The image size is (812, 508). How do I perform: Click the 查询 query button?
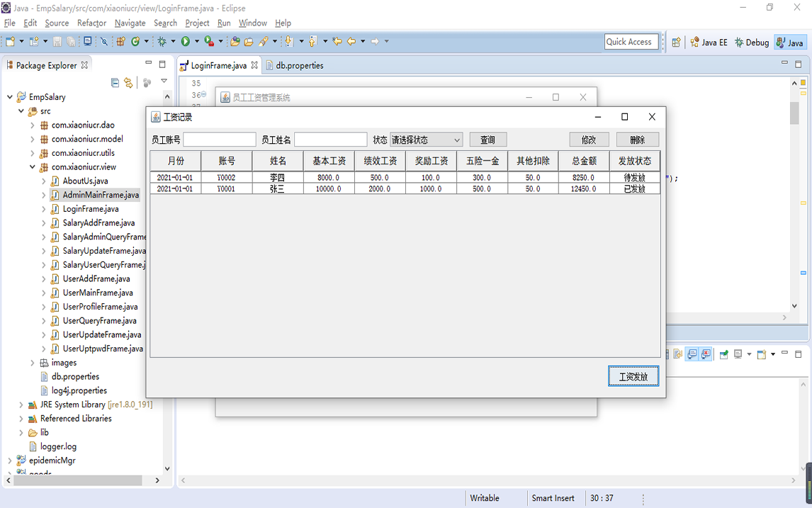(487, 140)
